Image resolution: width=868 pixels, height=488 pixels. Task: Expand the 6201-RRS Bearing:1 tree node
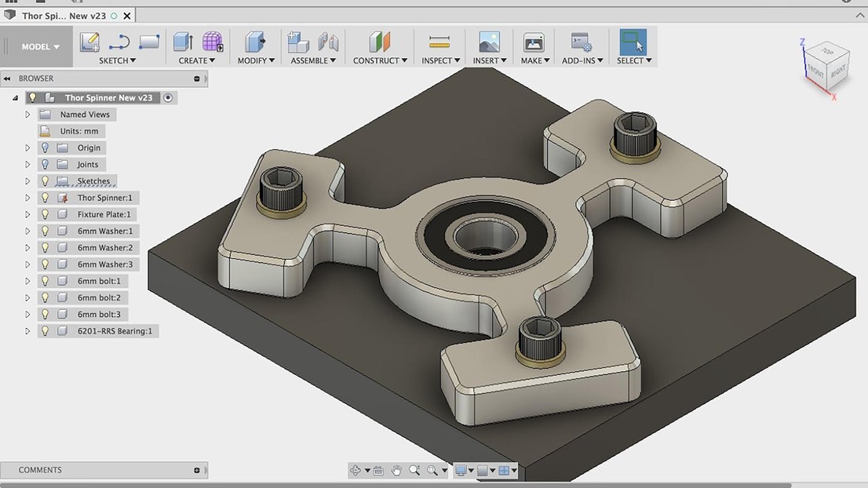pyautogui.click(x=27, y=331)
